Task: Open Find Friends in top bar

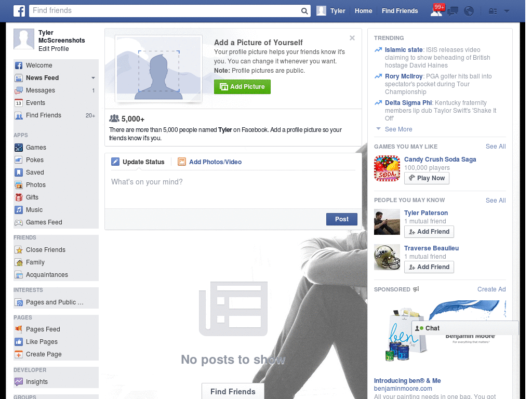Action: click(400, 11)
